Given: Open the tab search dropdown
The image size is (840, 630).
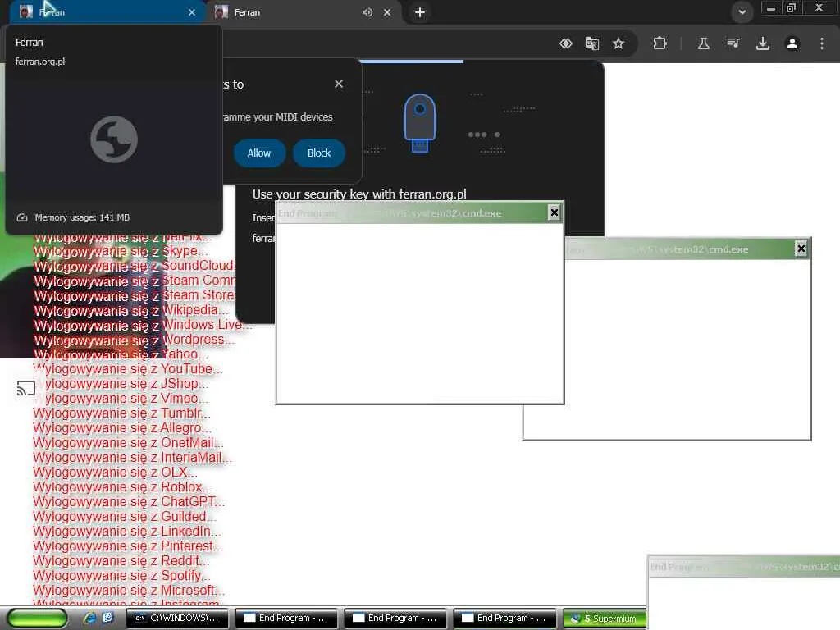Looking at the screenshot, I should pos(742,11).
